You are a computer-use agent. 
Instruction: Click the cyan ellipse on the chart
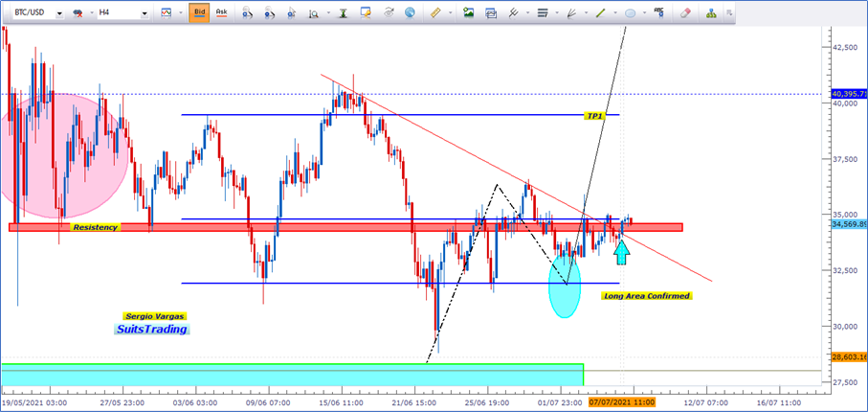(566, 285)
